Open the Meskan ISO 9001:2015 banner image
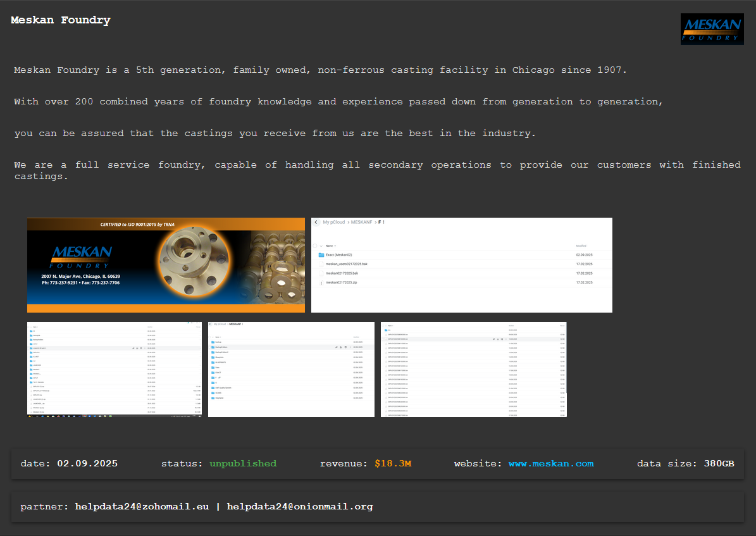This screenshot has height=536, width=756. pos(166,265)
